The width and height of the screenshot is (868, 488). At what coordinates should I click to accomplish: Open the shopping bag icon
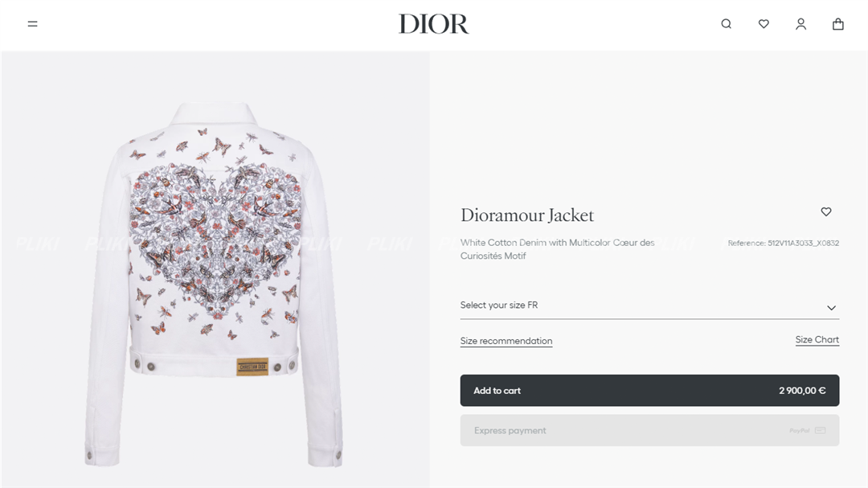[x=838, y=24]
